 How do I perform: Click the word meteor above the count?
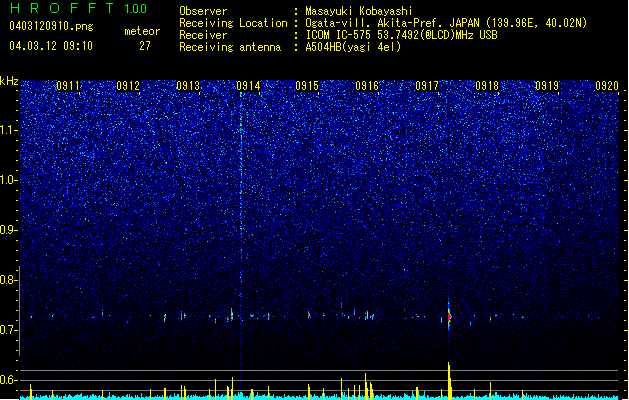tap(142, 31)
